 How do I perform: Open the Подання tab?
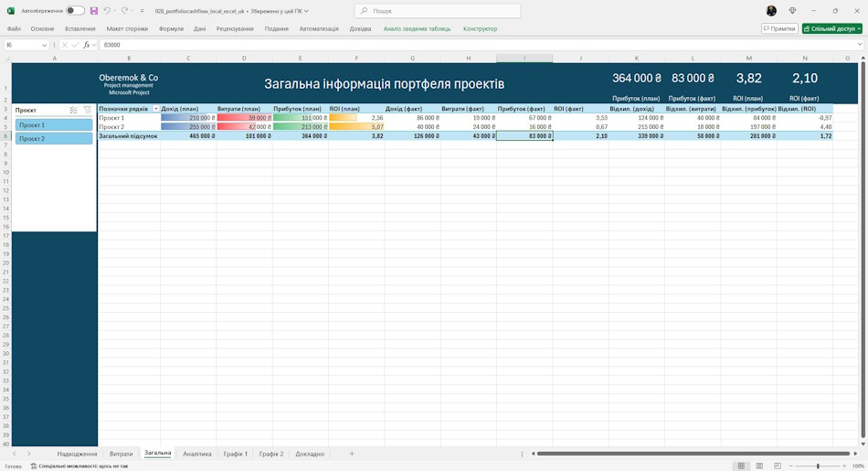point(276,29)
